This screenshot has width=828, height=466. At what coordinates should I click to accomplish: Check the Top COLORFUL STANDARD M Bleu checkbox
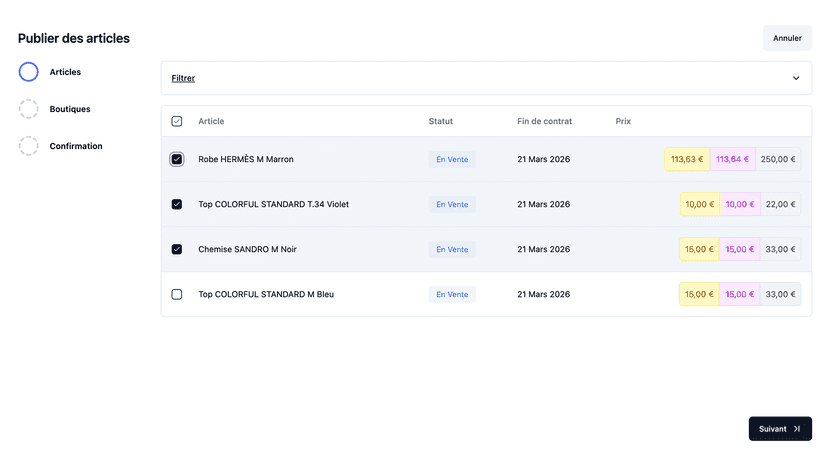coord(177,294)
